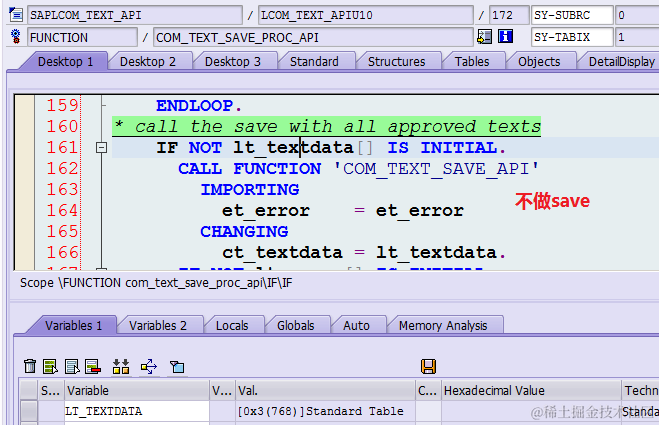Click the green comment line 160

tap(326, 127)
